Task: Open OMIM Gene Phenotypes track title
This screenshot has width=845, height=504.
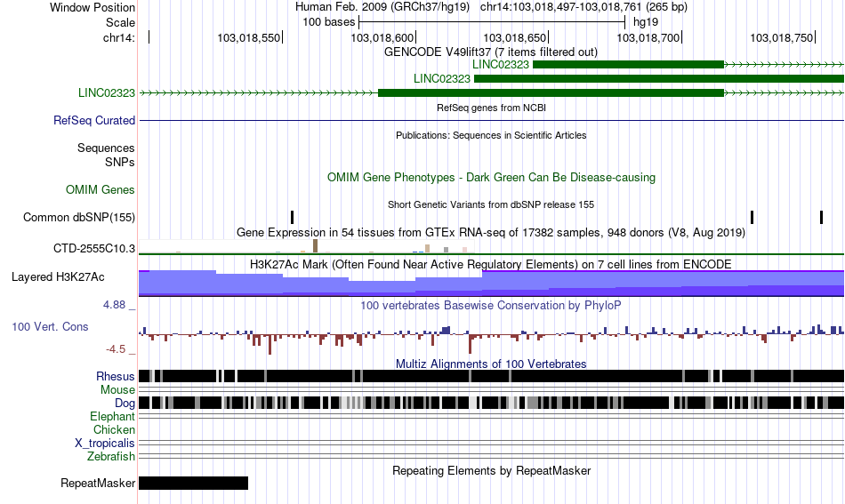Action: click(x=491, y=177)
